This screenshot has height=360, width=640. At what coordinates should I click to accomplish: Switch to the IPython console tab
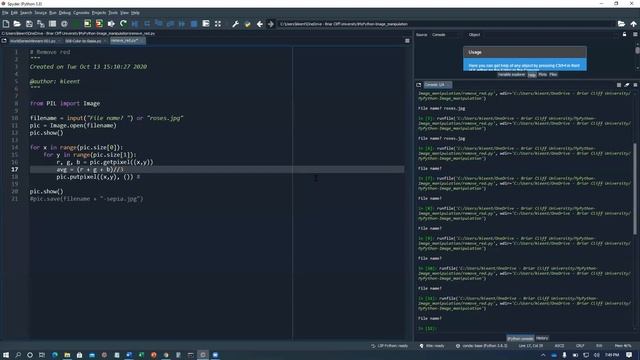click(x=520, y=338)
